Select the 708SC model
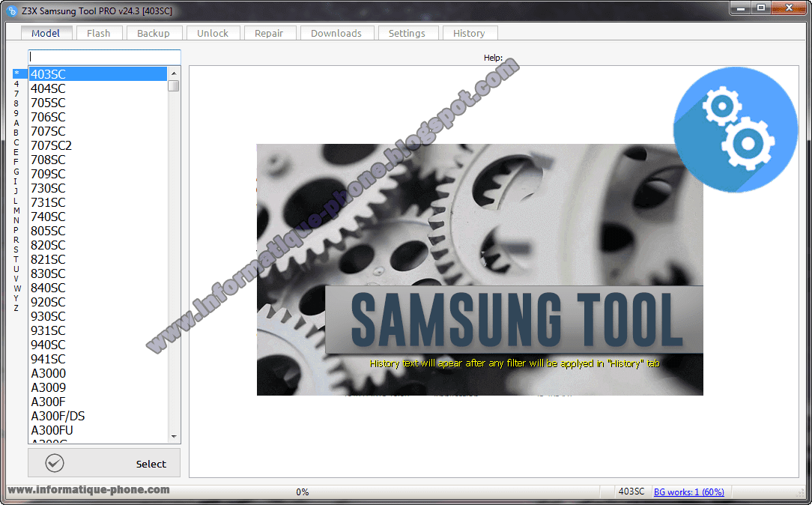The height and width of the screenshot is (505, 812). coord(98,160)
